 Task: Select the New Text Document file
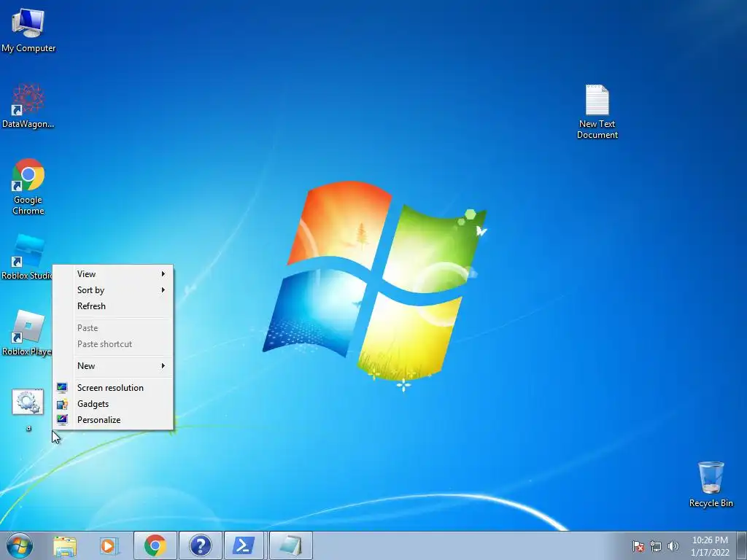[597, 112]
